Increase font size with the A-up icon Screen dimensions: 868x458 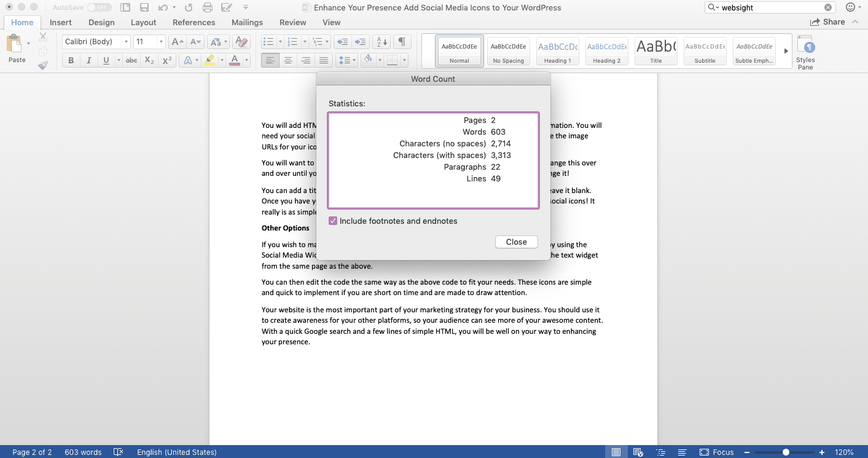pos(178,42)
